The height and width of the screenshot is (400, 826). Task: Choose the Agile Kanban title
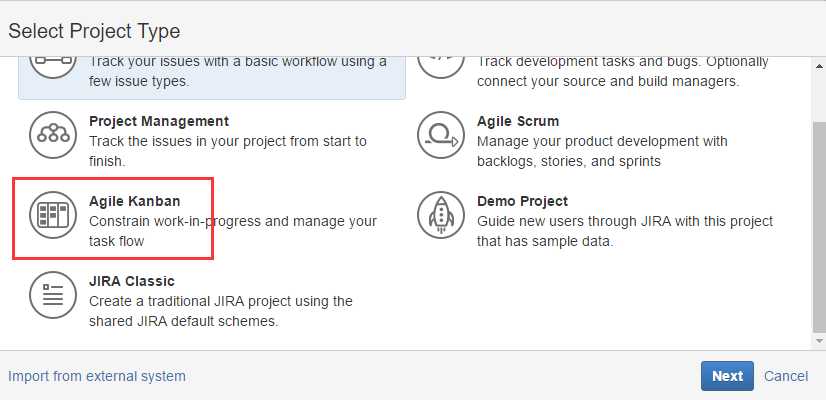pyautogui.click(x=134, y=201)
